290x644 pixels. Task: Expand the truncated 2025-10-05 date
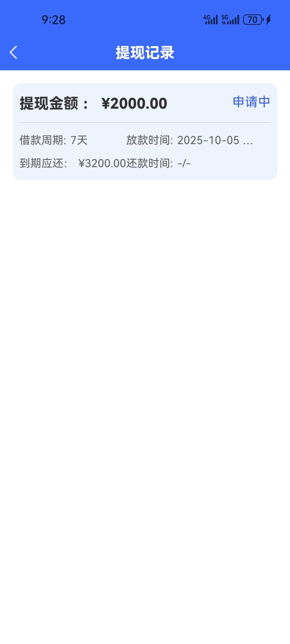pyautogui.click(x=215, y=140)
